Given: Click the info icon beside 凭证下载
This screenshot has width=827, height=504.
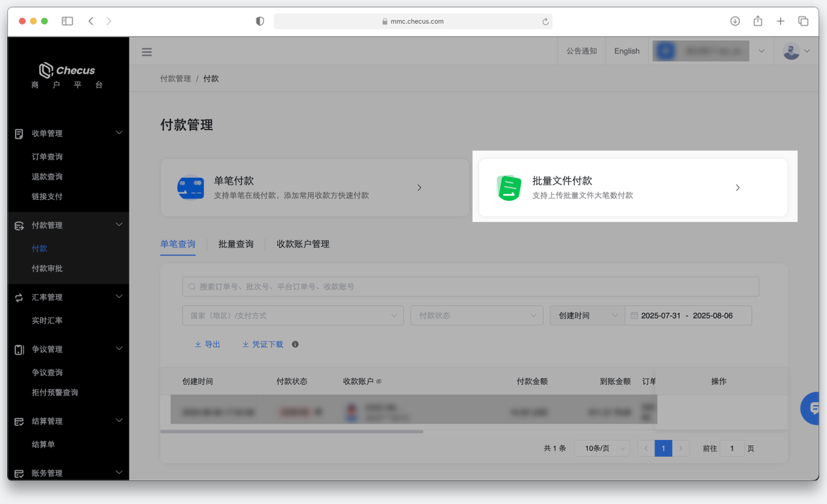Looking at the screenshot, I should pos(295,344).
